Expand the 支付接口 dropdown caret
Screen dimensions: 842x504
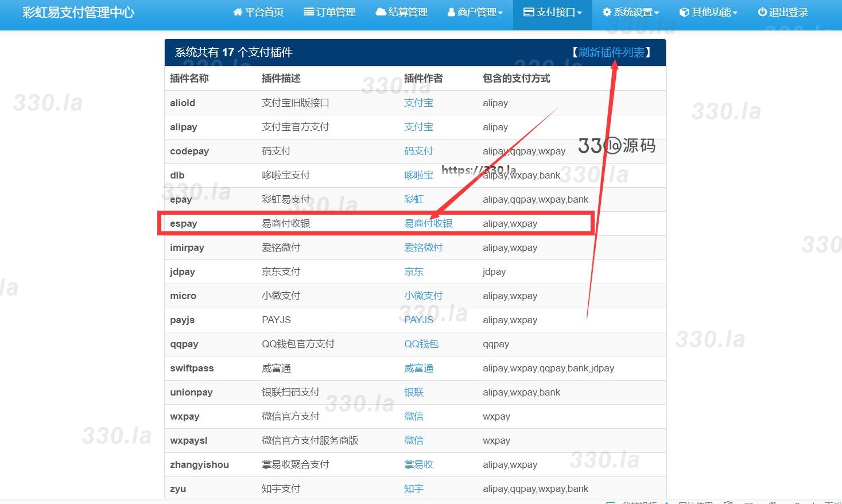(579, 13)
